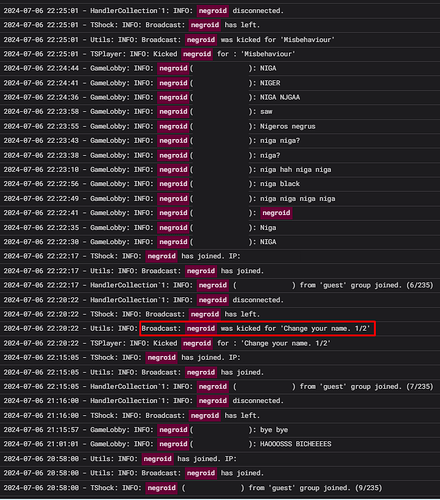Select the GameLobby message logged at 22:24:36

(x=220, y=97)
